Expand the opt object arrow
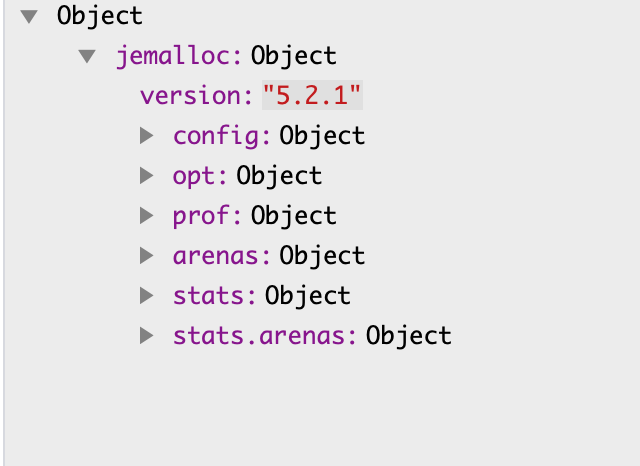This screenshot has width=640, height=466. click(x=147, y=176)
